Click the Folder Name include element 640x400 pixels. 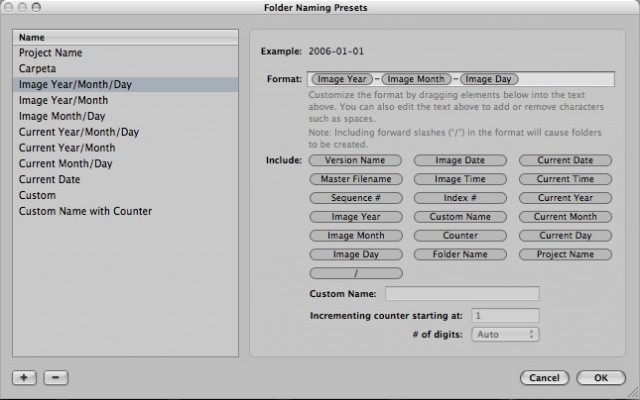pos(460,254)
